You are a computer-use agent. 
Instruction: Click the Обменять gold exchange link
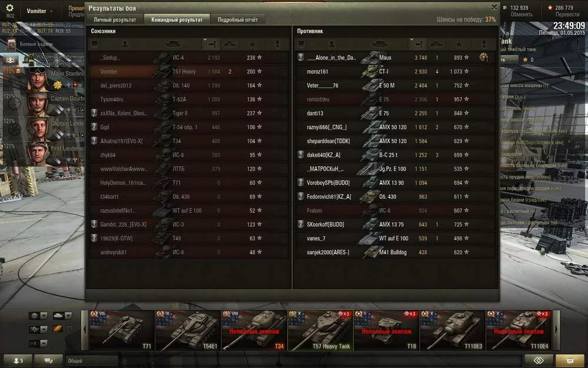coord(521,14)
